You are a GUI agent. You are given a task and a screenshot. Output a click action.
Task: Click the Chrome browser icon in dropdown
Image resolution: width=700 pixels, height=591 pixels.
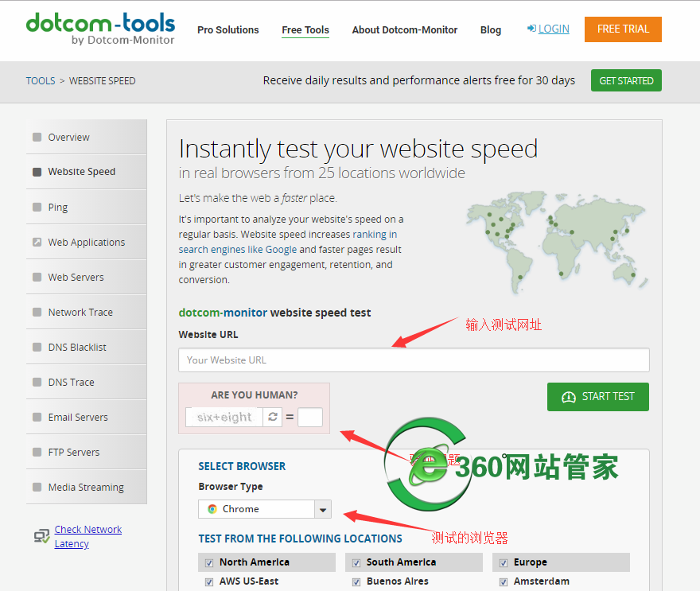click(212, 509)
